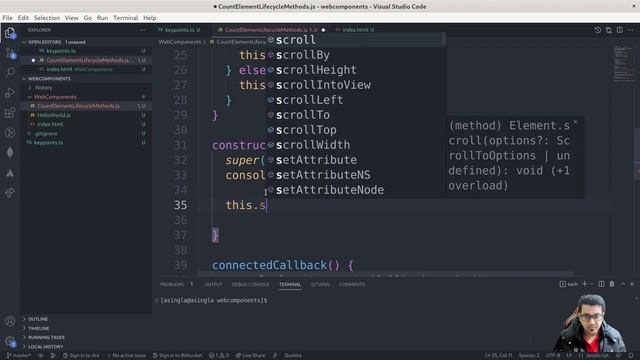Click the Spaces: 2 indentation indicator
The height and width of the screenshot is (360, 640).
coord(529,356)
